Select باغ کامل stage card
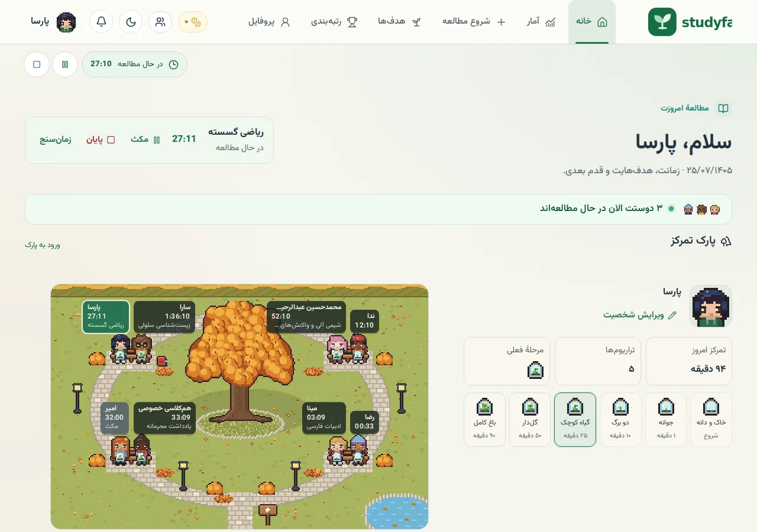Screen dimensions: 757x532 pyautogui.click(x=484, y=420)
